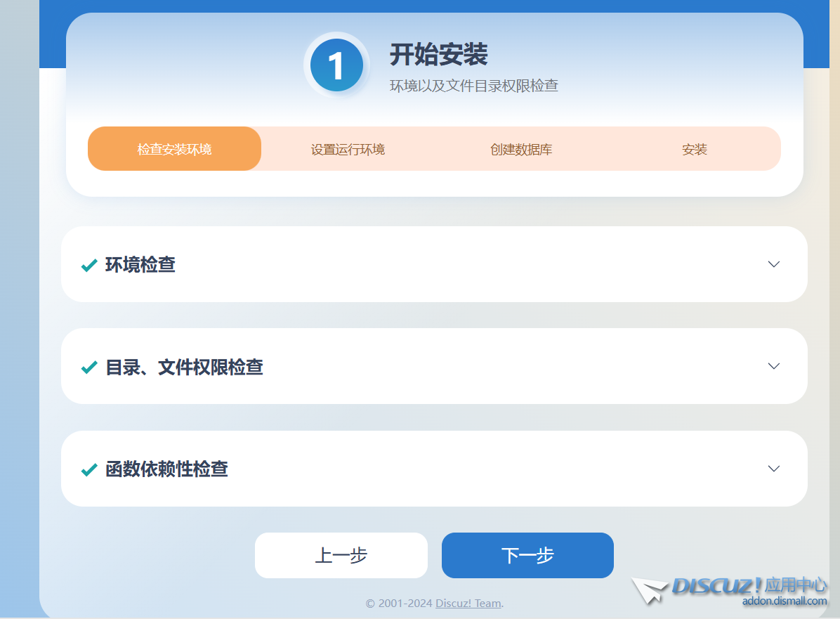Click the paper plane logo icon
840x619 pixels.
tap(650, 590)
